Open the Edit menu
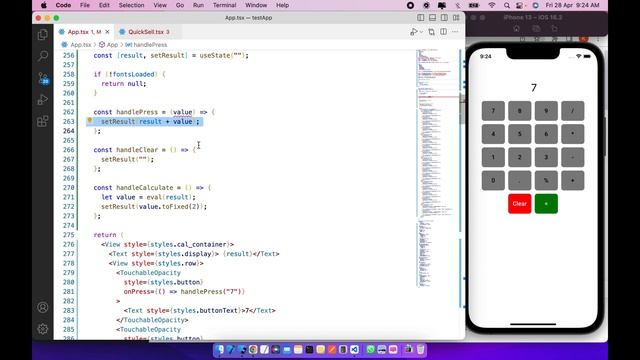Viewport: 640px width, 360px height. coord(104,5)
